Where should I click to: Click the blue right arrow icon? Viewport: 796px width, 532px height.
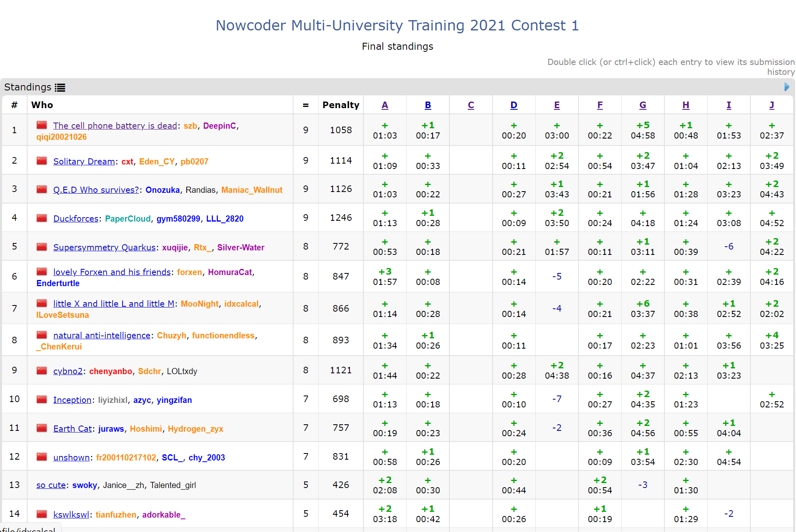pos(787,87)
